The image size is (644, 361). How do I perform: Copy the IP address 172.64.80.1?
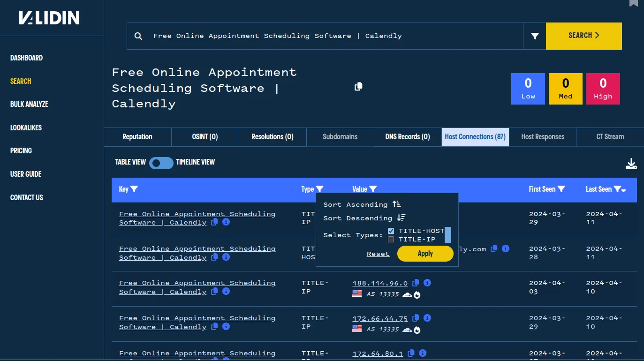tap(411, 353)
